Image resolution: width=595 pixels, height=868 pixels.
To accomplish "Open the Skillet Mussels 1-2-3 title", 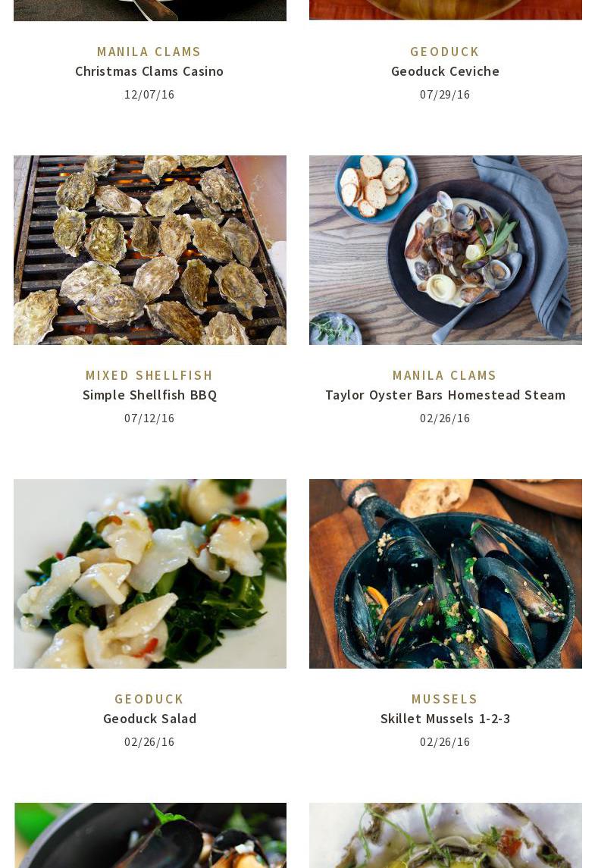I will [445, 719].
